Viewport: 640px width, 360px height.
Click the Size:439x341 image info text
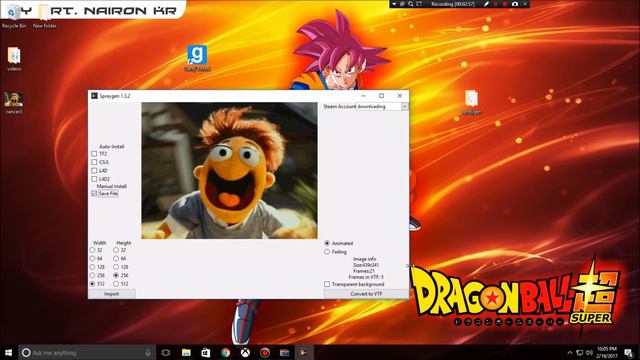click(366, 265)
